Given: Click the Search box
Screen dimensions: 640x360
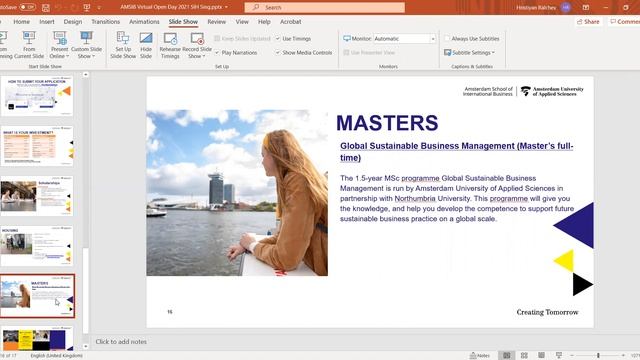Looking at the screenshot, I should [324, 7].
